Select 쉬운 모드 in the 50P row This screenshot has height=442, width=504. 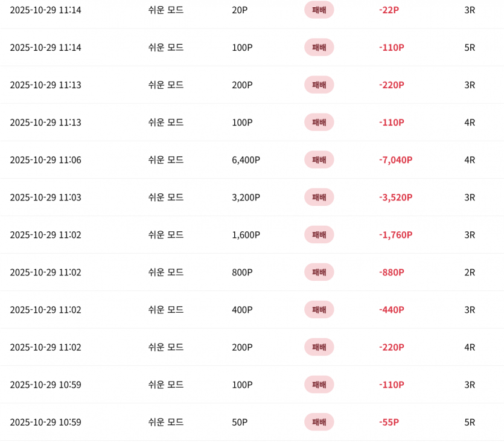pos(166,422)
